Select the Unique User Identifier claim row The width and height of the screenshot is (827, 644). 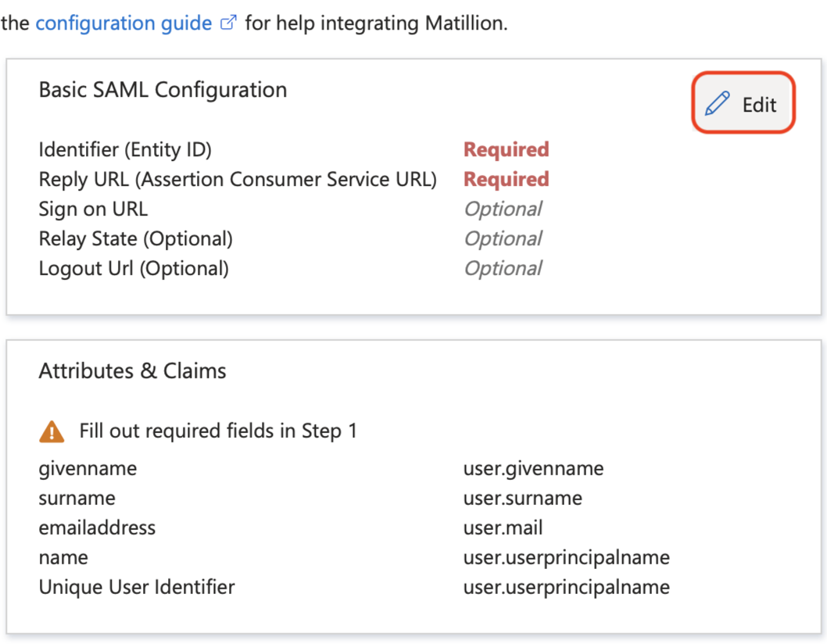tap(137, 587)
